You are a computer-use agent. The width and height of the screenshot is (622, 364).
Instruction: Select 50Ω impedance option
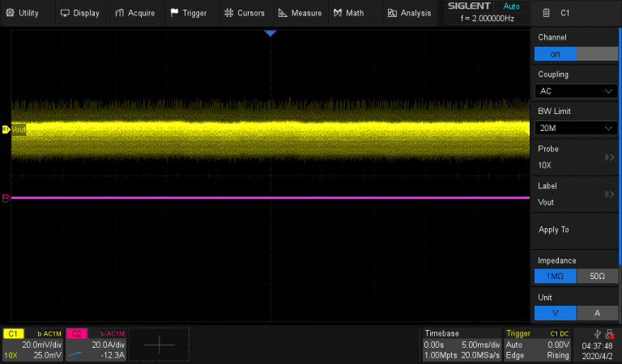597,277
